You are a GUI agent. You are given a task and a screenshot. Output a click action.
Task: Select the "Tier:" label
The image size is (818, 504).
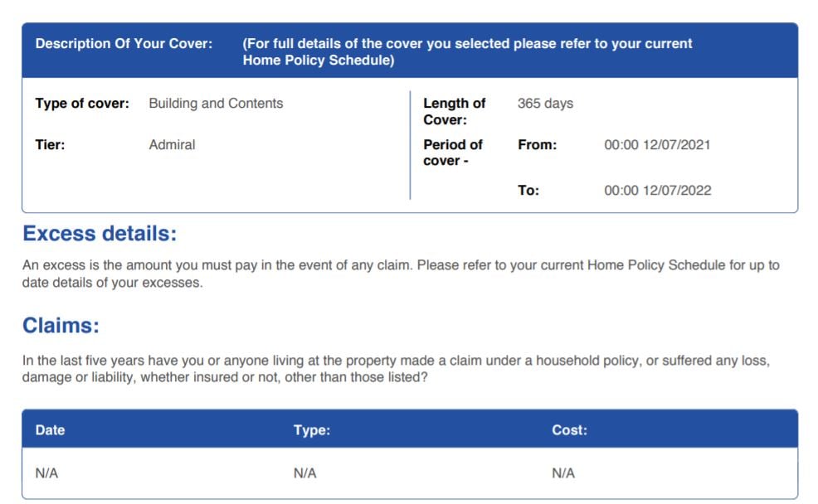tap(50, 145)
